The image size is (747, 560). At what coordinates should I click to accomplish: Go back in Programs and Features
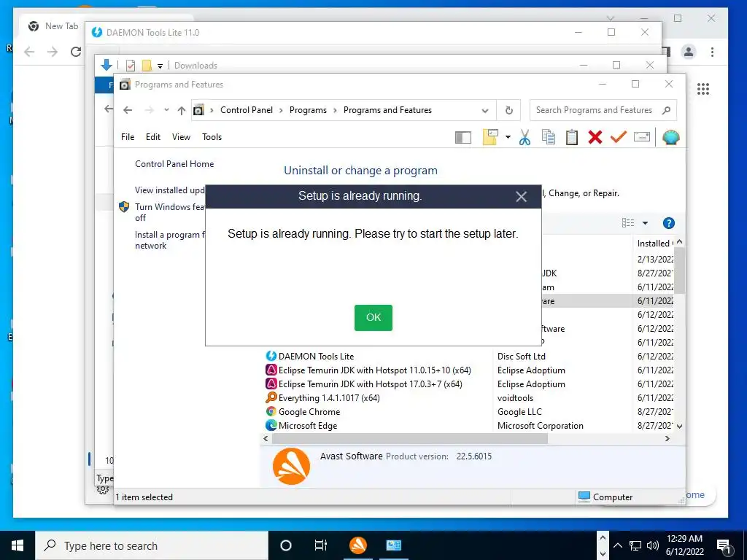tap(128, 110)
